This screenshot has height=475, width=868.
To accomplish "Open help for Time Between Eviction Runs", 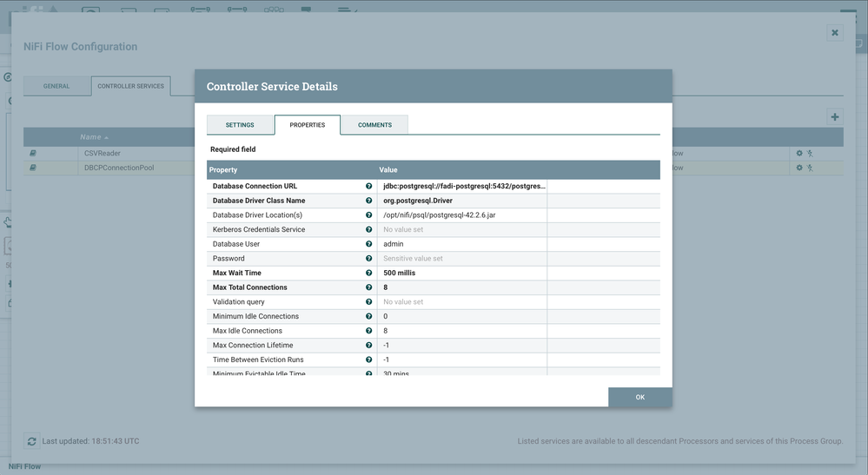I will click(368, 360).
